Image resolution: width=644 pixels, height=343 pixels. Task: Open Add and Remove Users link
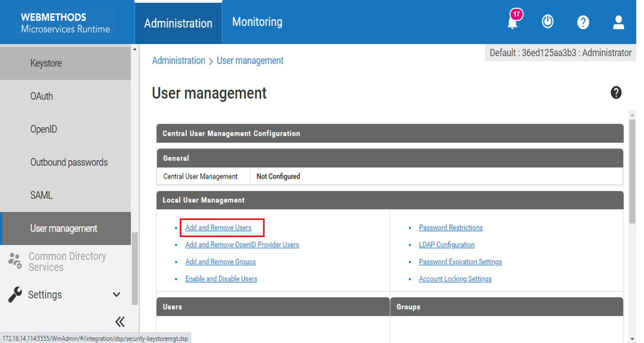point(218,228)
